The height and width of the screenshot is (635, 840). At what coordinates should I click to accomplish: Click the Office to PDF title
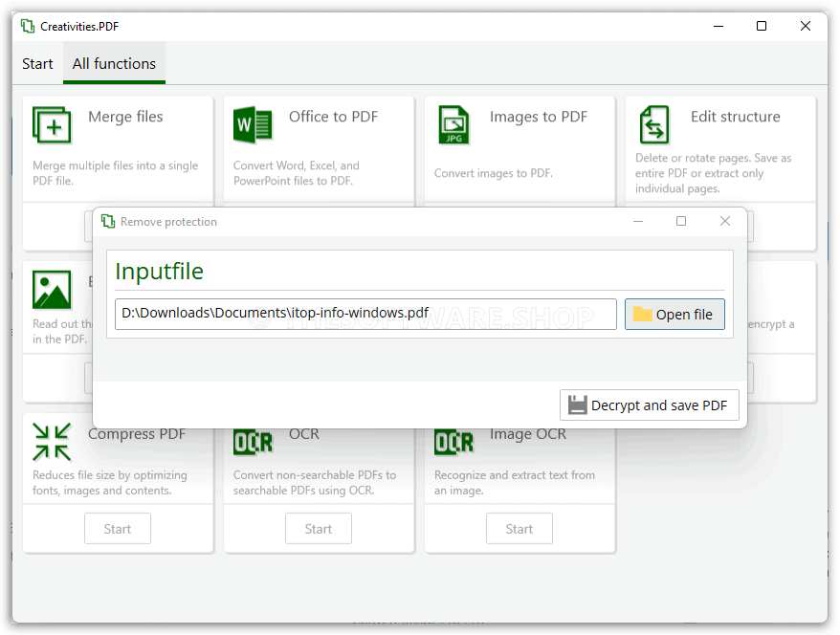coord(333,117)
